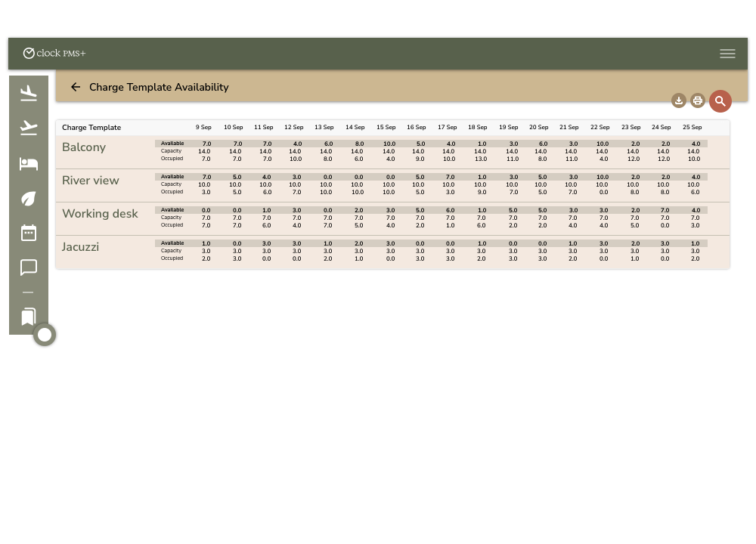Select the River view charge template
This screenshot has height=544, width=756.
pos(90,181)
